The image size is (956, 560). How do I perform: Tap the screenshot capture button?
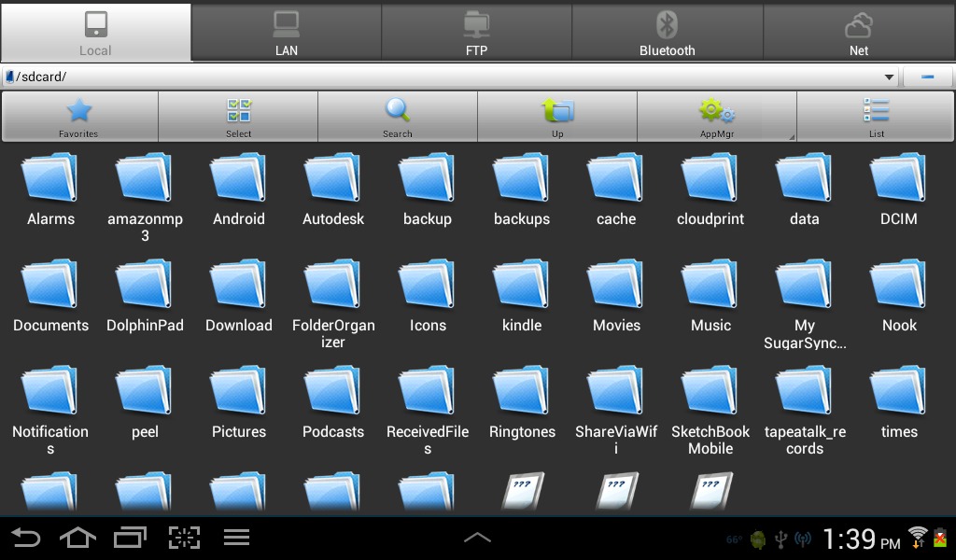(x=184, y=538)
